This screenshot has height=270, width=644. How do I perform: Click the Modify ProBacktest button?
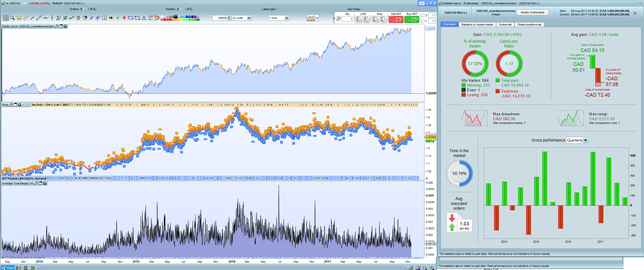pos(532,12)
